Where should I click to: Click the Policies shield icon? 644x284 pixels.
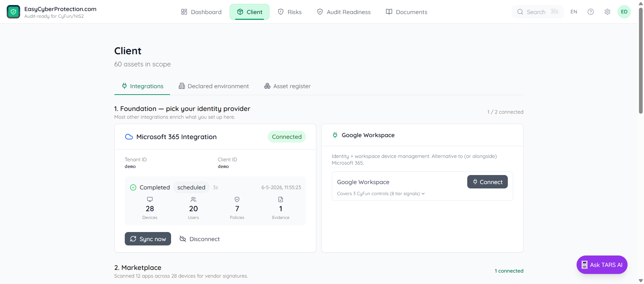pyautogui.click(x=237, y=200)
